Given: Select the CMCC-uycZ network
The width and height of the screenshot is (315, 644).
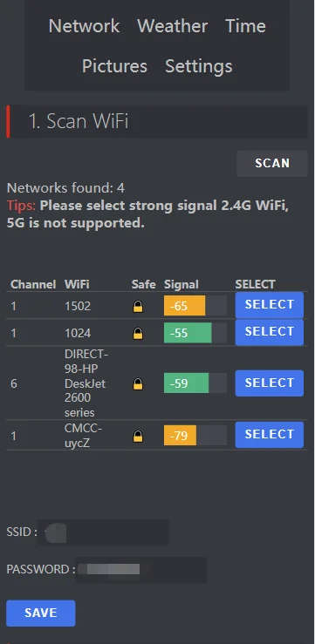Looking at the screenshot, I should point(270,435).
